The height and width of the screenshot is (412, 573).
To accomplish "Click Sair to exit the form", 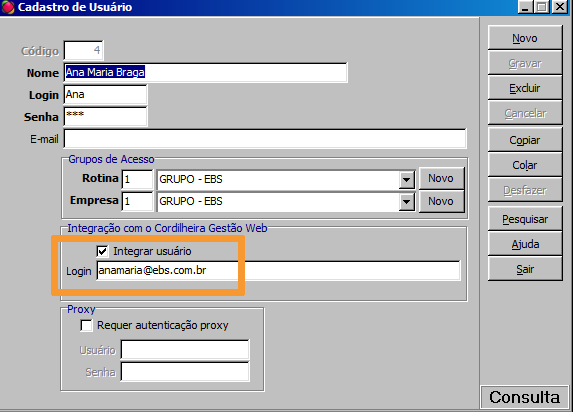I will (525, 269).
